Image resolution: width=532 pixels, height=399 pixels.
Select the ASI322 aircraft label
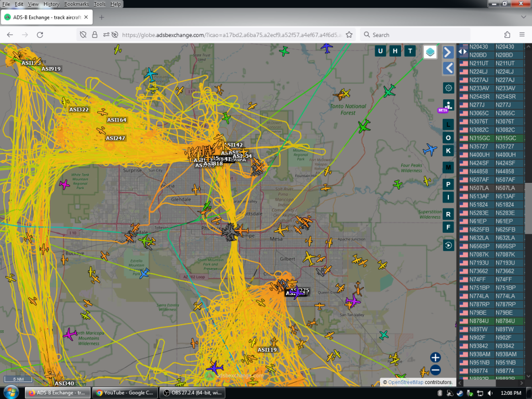click(x=79, y=110)
